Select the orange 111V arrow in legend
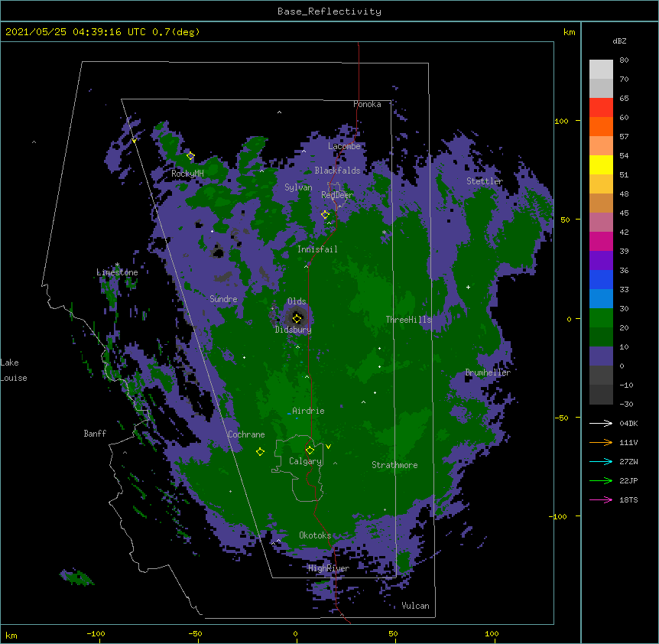Image resolution: width=659 pixels, height=644 pixels. click(x=601, y=442)
